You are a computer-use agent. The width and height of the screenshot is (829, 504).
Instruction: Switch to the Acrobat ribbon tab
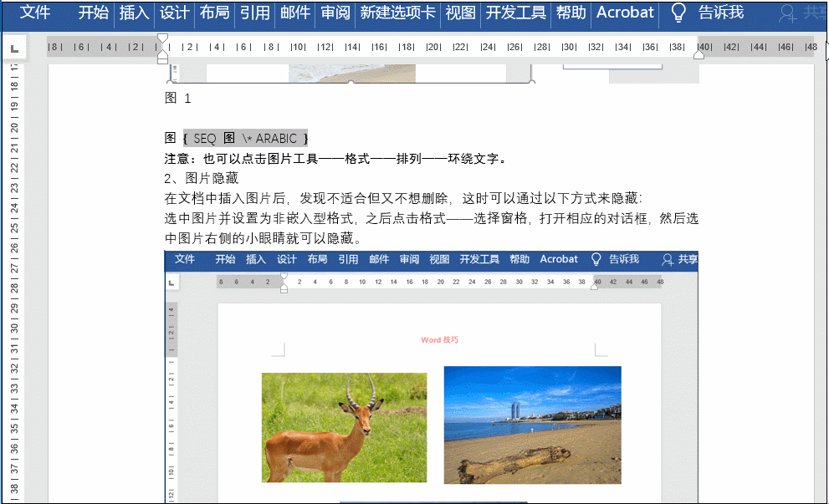[624, 13]
